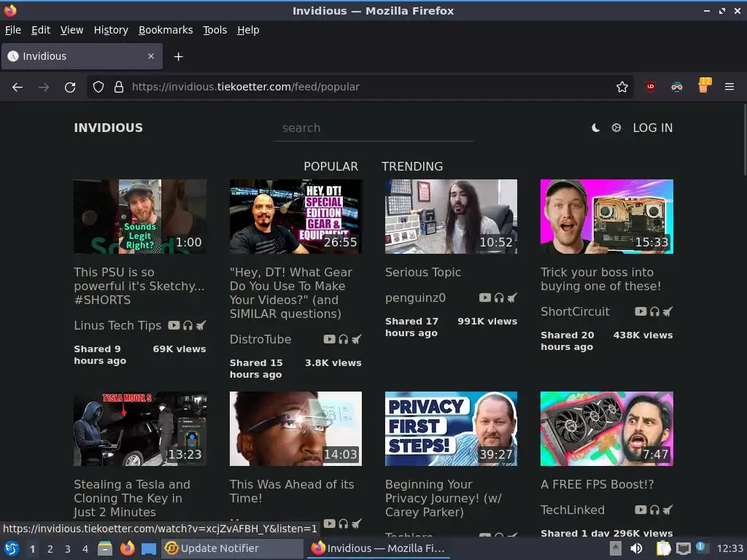Open the 'This PSU is so powerful' thumbnail
747x560 pixels.
click(x=140, y=217)
